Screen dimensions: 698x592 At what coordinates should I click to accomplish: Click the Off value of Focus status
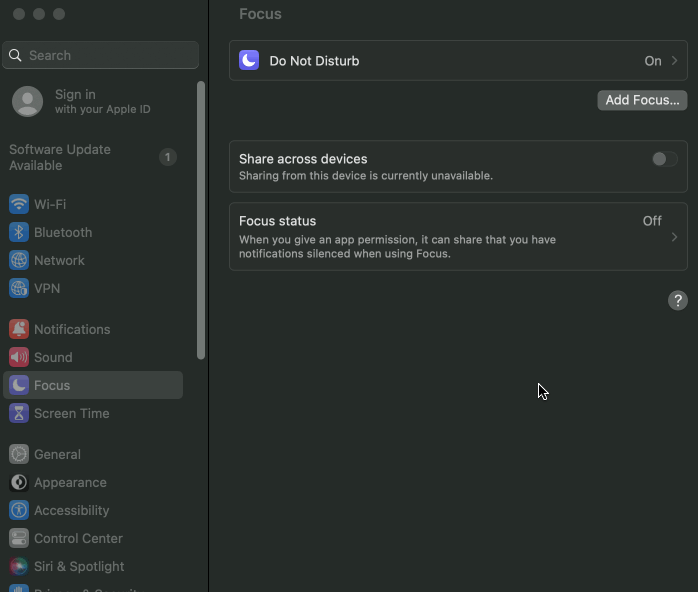pyautogui.click(x=652, y=221)
